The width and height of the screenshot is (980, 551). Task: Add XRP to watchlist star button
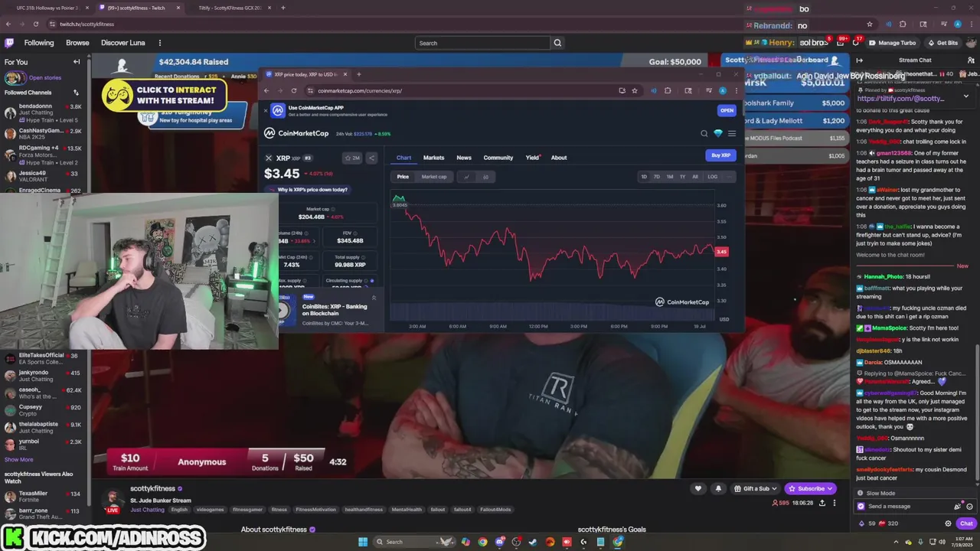351,158
